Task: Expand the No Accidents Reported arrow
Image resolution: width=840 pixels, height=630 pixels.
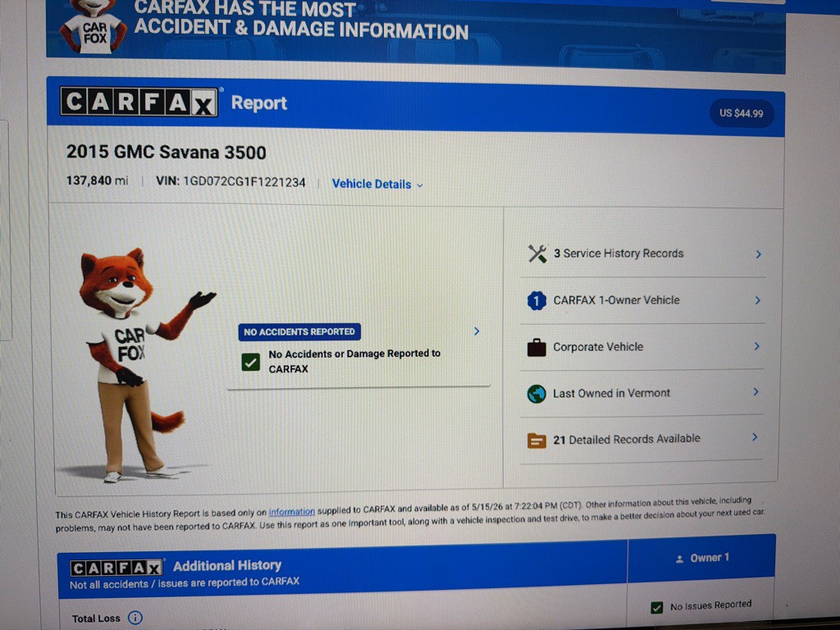Action: click(477, 331)
